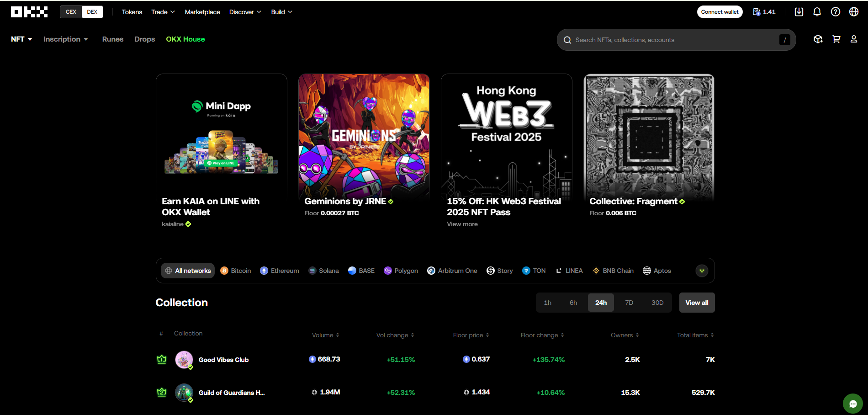Image resolution: width=868 pixels, height=415 pixels.
Task: Filter by Story network
Action: point(500,271)
